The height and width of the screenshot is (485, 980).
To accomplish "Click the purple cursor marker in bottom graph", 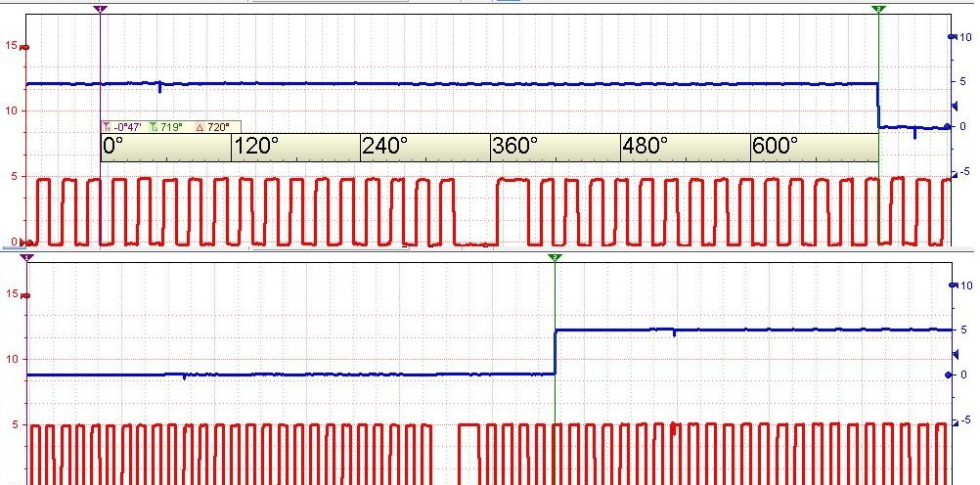I will coord(26,257).
